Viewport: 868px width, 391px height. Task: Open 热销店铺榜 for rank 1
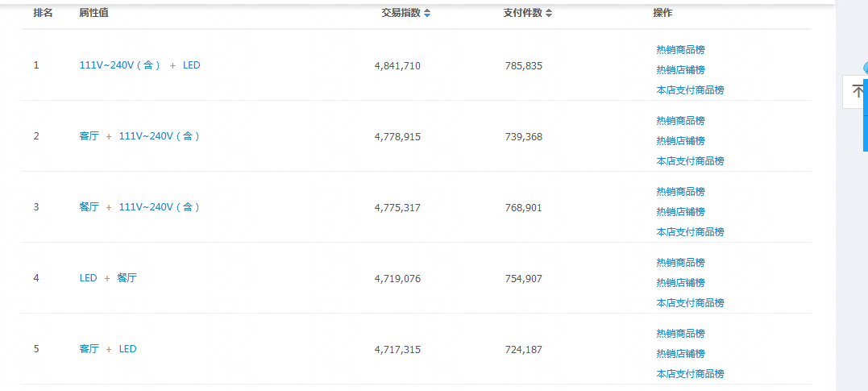(x=680, y=70)
